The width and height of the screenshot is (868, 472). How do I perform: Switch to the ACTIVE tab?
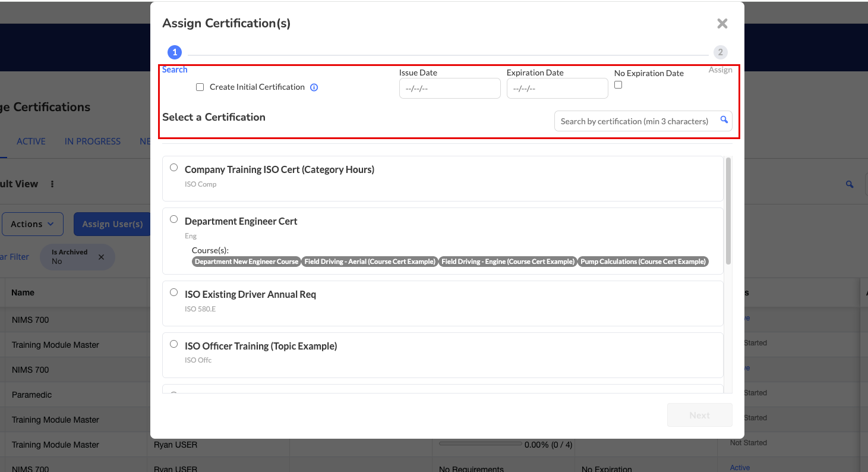[x=31, y=141]
